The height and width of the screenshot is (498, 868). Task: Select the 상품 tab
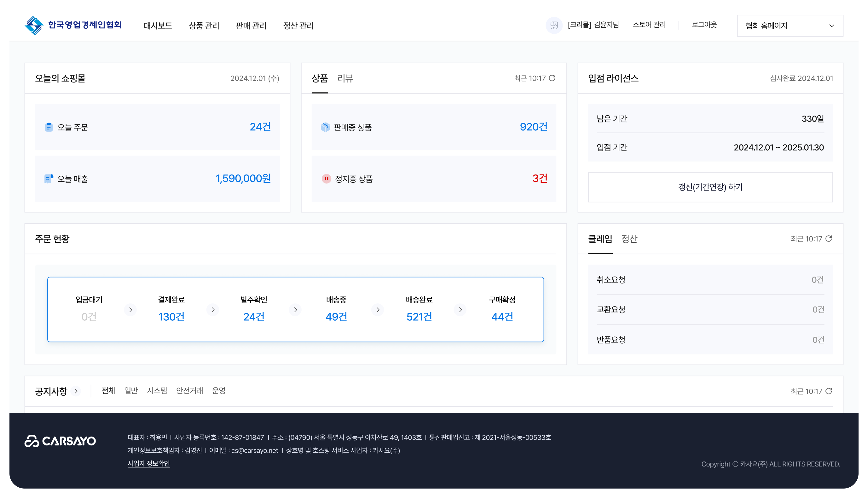point(320,78)
